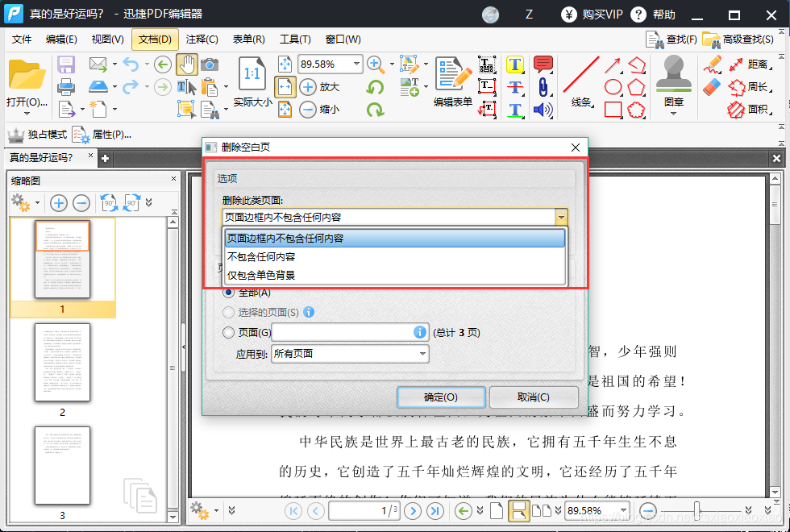Image resolution: width=790 pixels, height=532 pixels.
Task: Click the Print icon
Action: point(66,87)
